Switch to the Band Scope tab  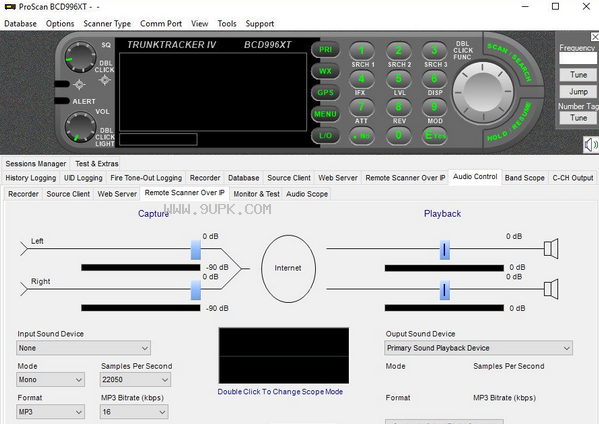(525, 178)
